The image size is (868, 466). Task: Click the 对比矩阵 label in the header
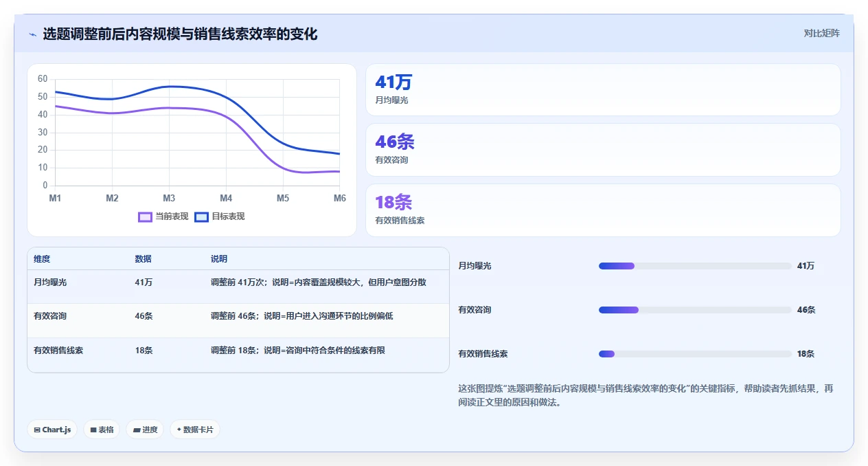[x=821, y=33]
